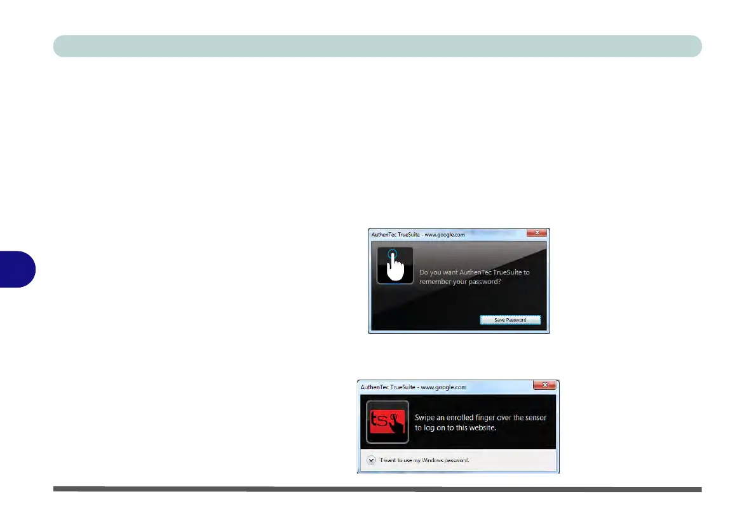Close the 'Swipe an enrolled finger' dialog

coord(545,385)
